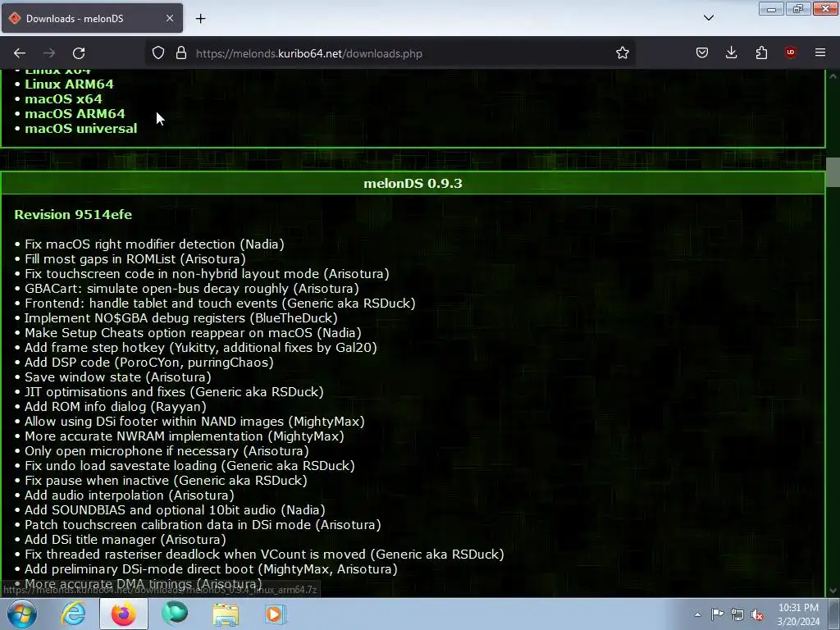Image resolution: width=840 pixels, height=630 pixels.
Task: Click 'Implement NO$GBA debug registers' entry
Action: [x=181, y=318]
